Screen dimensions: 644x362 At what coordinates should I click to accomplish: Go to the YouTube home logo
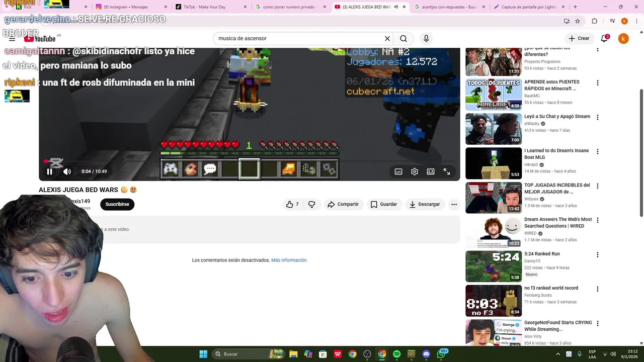(40, 39)
